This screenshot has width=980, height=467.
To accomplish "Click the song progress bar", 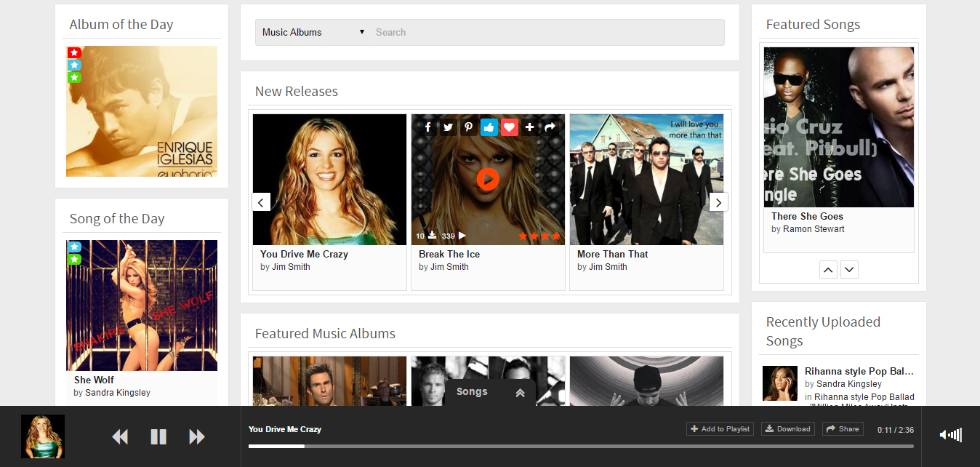I will (580, 446).
